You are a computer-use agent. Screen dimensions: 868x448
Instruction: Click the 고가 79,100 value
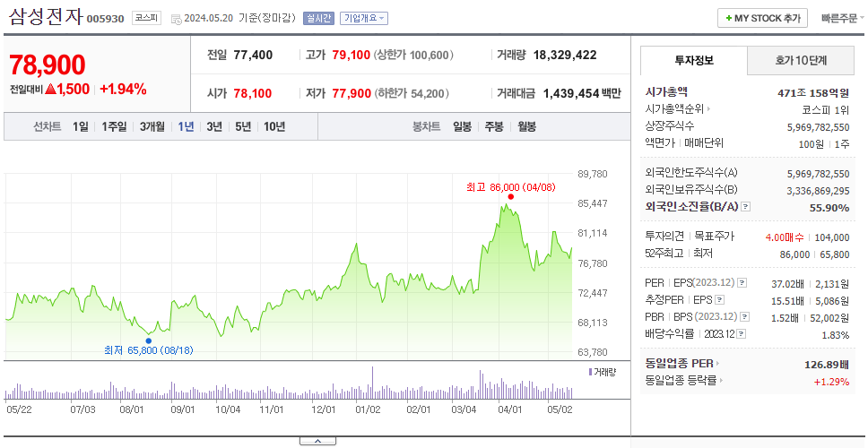point(351,55)
